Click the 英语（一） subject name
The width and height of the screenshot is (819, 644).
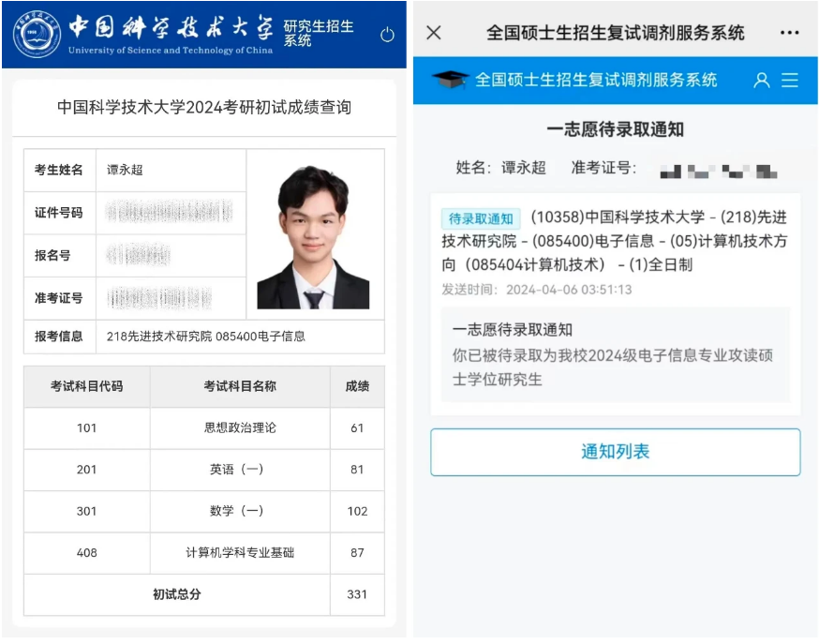click(237, 470)
